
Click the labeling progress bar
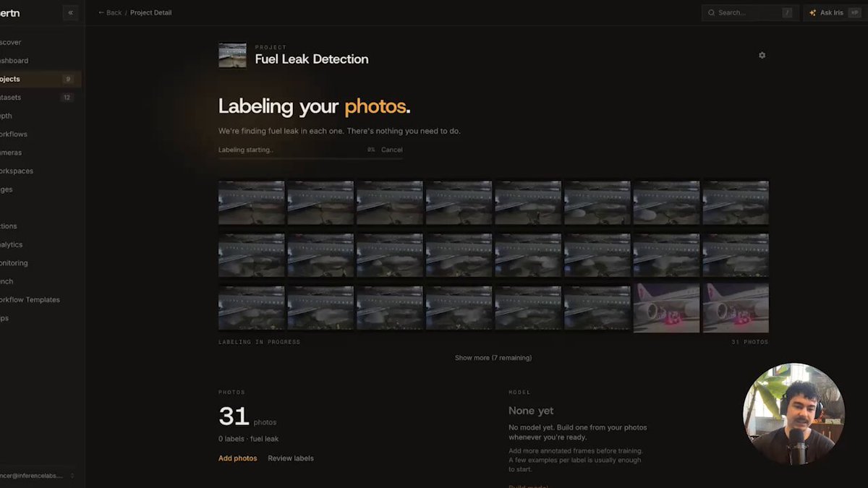[x=310, y=158]
